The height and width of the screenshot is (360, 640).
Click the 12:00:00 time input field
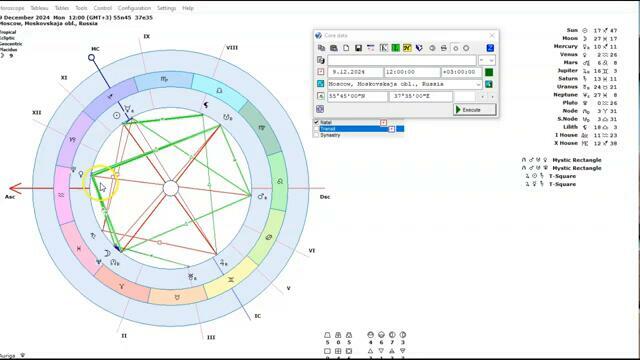pyautogui.click(x=412, y=72)
